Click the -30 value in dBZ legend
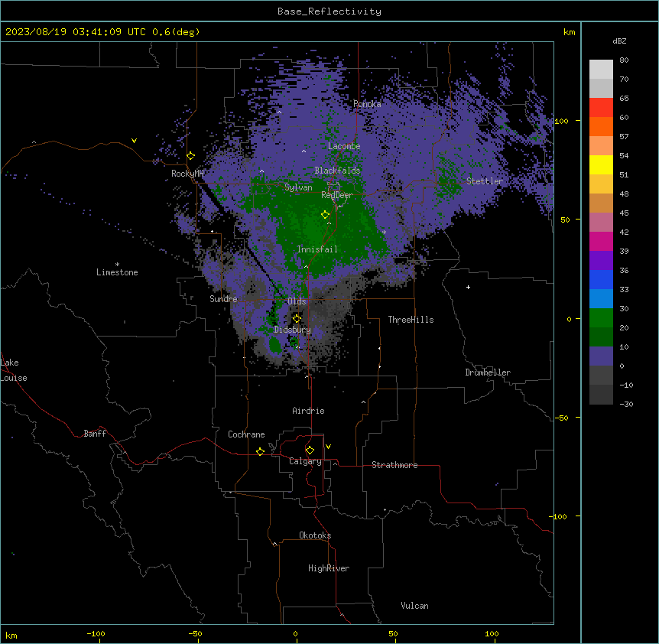The width and height of the screenshot is (659, 644). (626, 405)
